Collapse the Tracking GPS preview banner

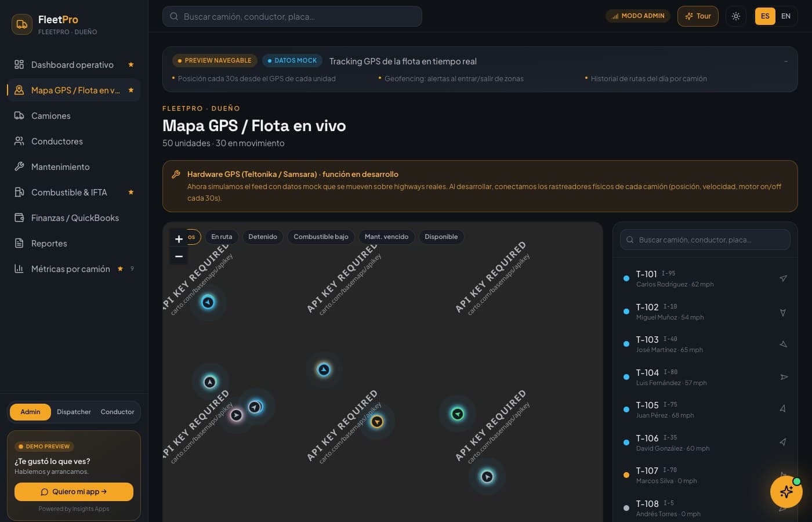[x=786, y=61]
